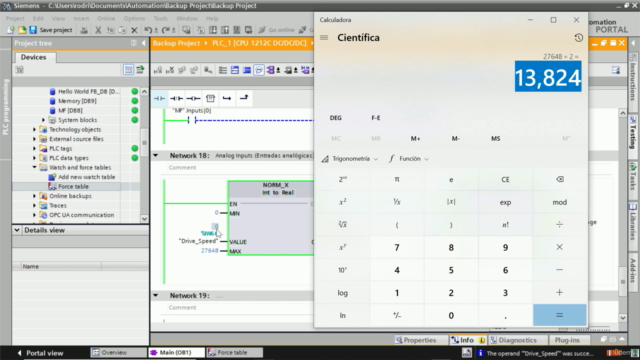Click the Open project folder icon

click(22, 30)
